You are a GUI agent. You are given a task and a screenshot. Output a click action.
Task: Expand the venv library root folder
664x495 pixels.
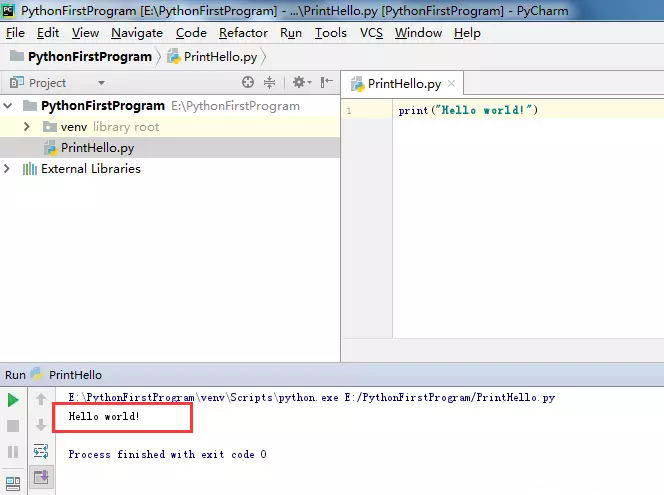point(27,127)
